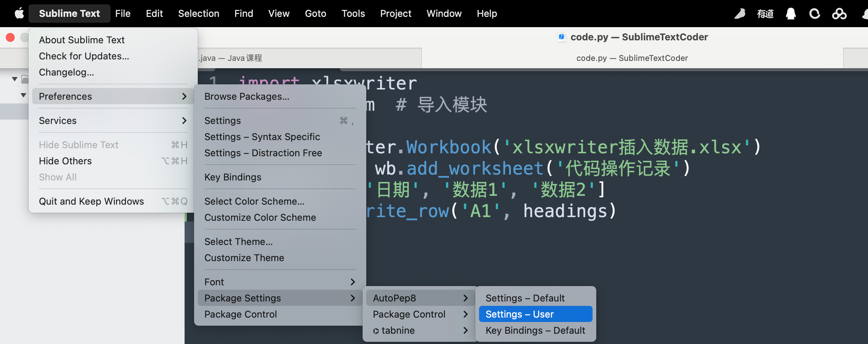Open Key Bindings – Default
Viewport: 868px width, 344px height.
tap(535, 330)
